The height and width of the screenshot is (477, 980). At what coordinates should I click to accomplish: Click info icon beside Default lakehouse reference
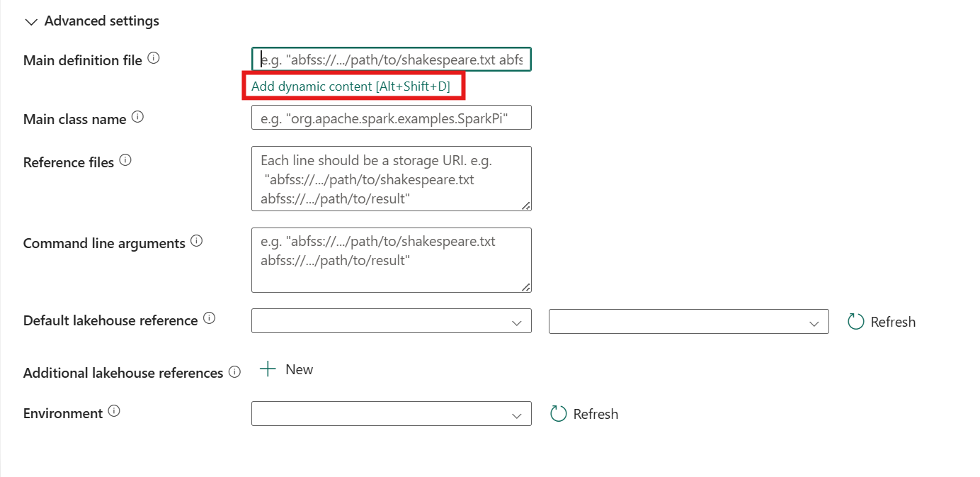point(210,319)
